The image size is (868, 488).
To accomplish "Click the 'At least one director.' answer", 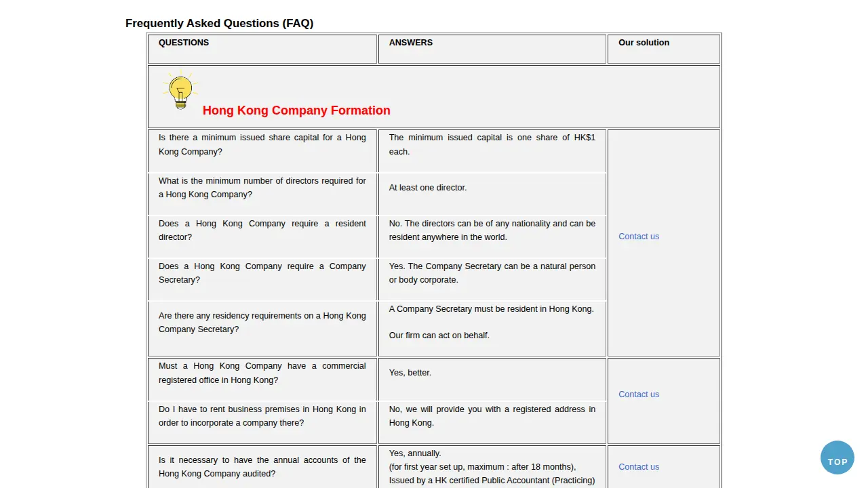I will (428, 188).
